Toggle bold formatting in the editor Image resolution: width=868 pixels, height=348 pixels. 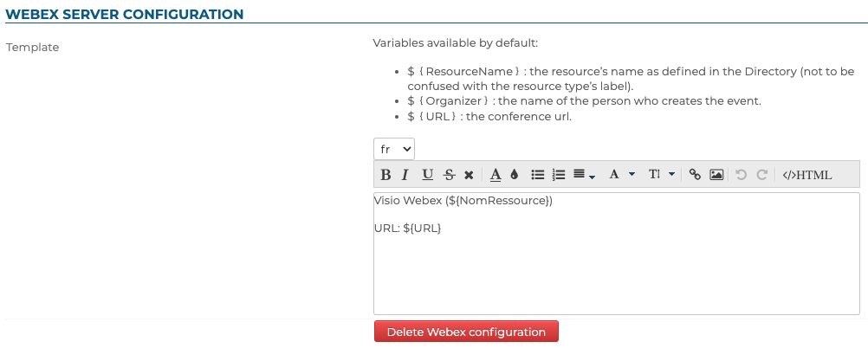[386, 175]
